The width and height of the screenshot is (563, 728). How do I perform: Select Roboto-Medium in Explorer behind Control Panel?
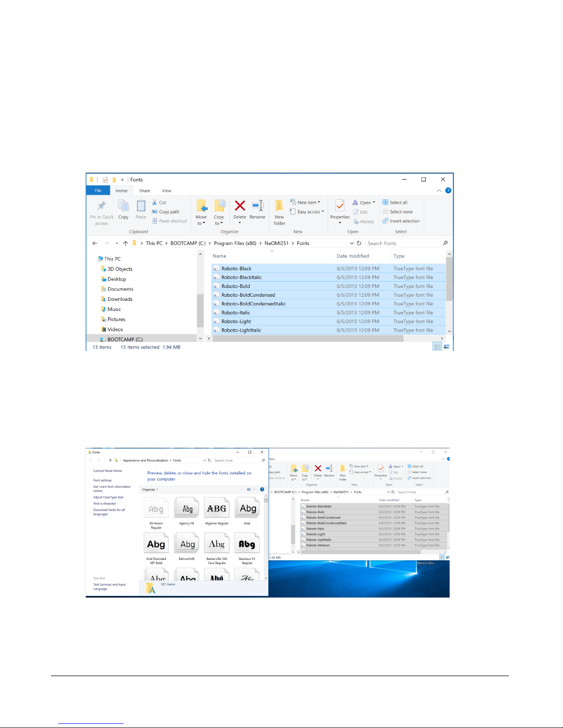[x=374, y=545]
